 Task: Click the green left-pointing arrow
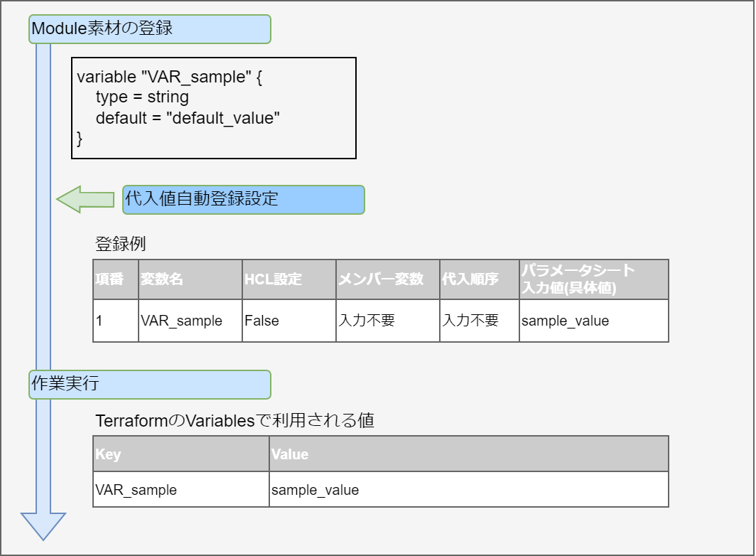pyautogui.click(x=84, y=199)
